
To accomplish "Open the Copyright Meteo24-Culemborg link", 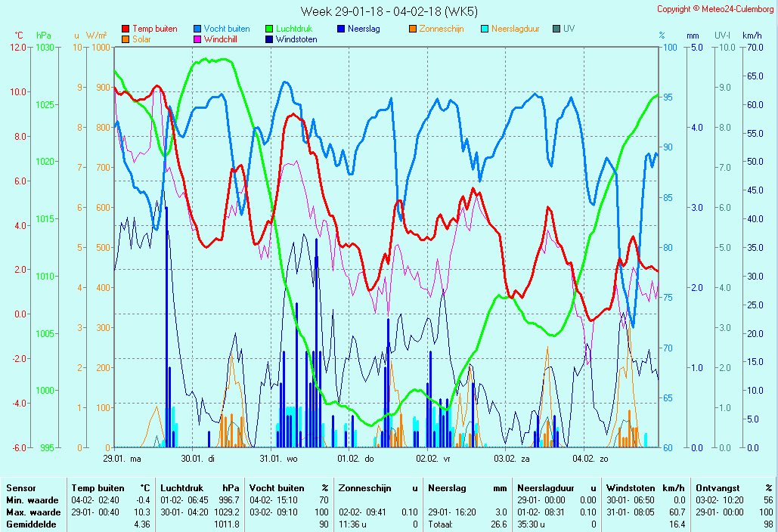I will pos(715,9).
